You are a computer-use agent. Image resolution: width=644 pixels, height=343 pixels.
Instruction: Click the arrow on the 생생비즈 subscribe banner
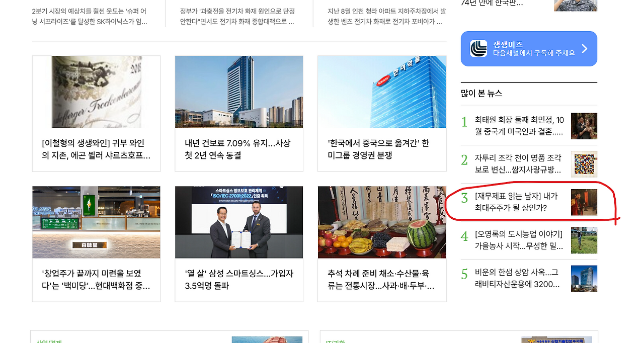click(x=585, y=48)
